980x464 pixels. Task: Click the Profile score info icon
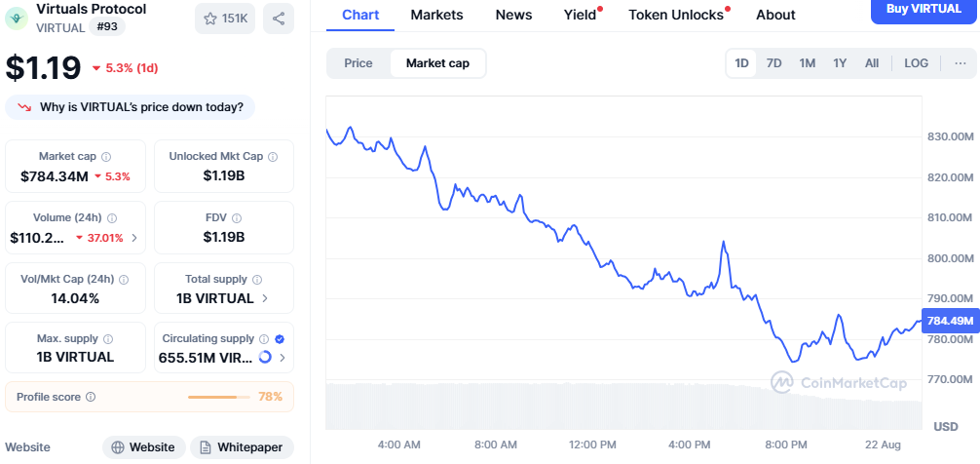tap(91, 397)
